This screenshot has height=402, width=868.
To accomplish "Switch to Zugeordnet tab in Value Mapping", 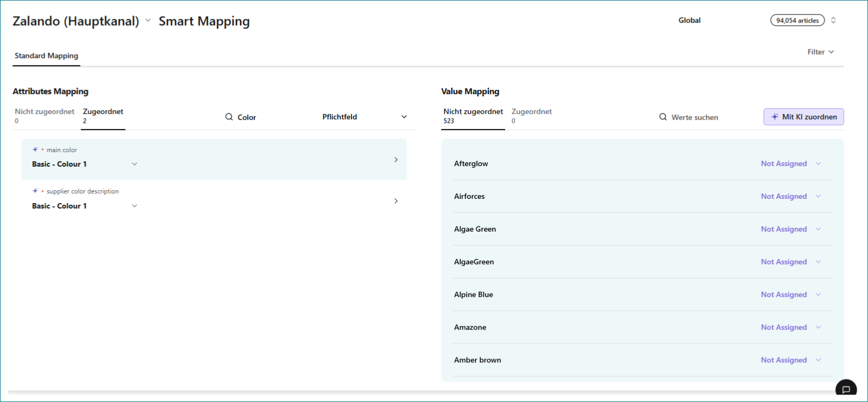I will coord(532,116).
